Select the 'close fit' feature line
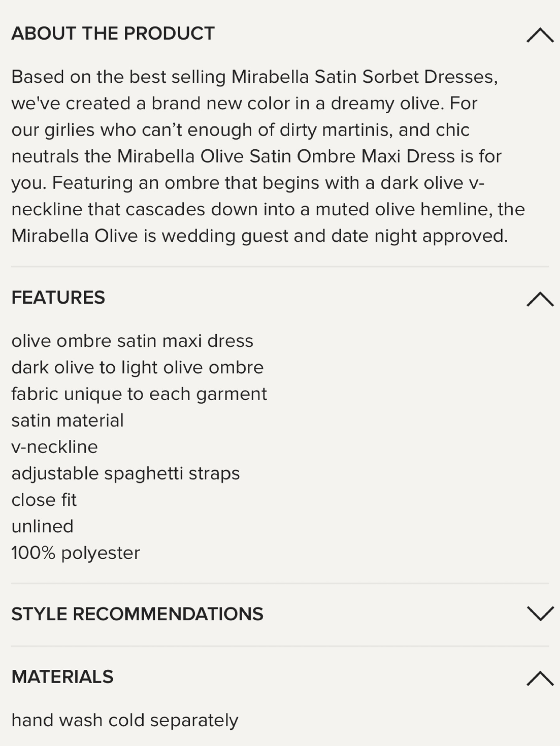The width and height of the screenshot is (560, 746). pos(44,500)
